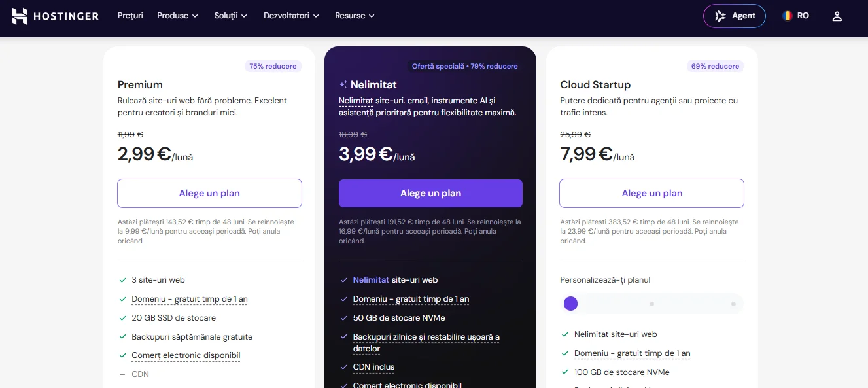Open the Prețuri menu item
The height and width of the screenshot is (388, 868).
click(130, 16)
